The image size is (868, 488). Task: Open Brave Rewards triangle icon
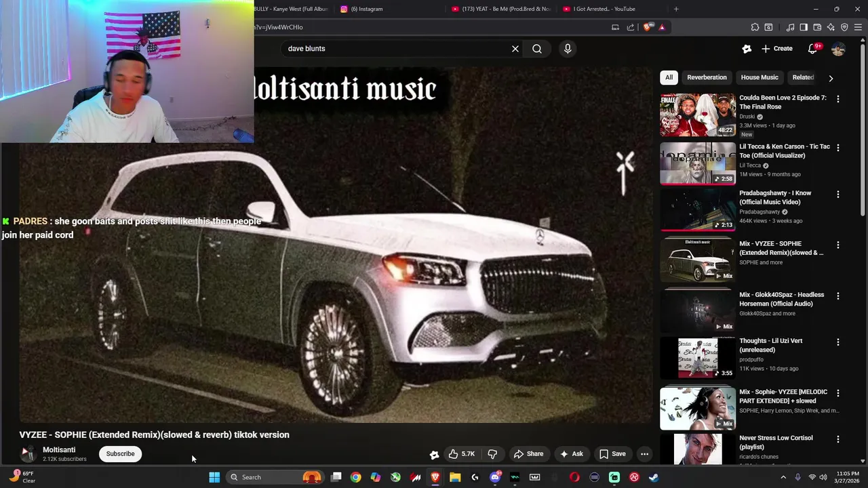coord(662,27)
